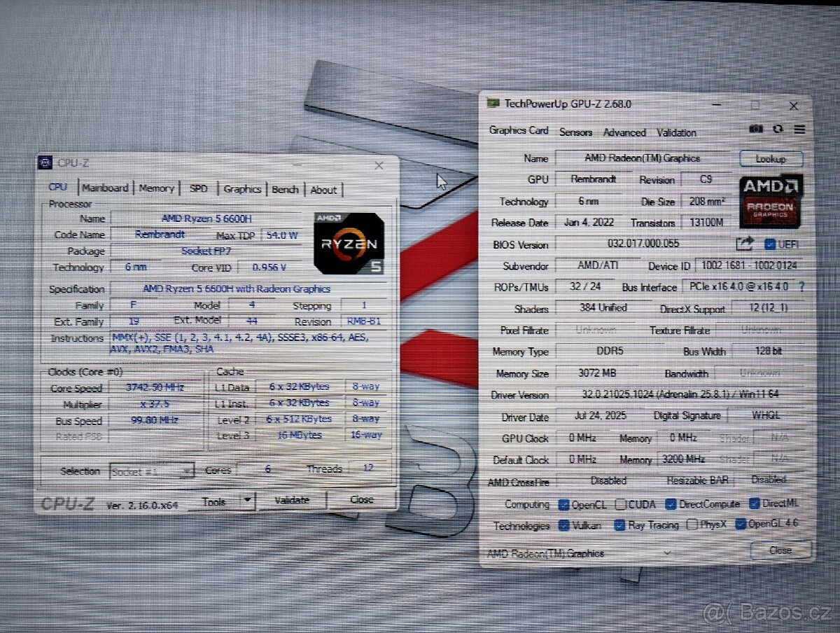This screenshot has width=840, height=633.
Task: Enable the CUDA checkbox
Action: pos(620,503)
